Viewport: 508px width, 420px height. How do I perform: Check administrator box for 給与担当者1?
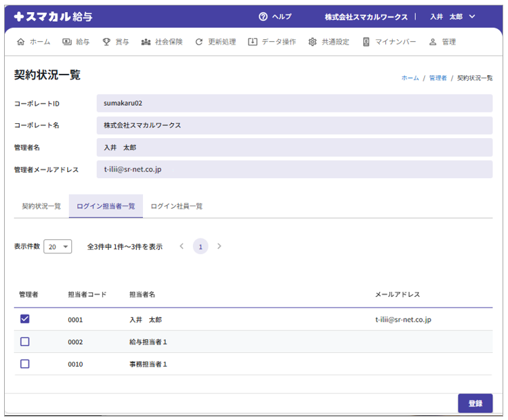(x=25, y=341)
